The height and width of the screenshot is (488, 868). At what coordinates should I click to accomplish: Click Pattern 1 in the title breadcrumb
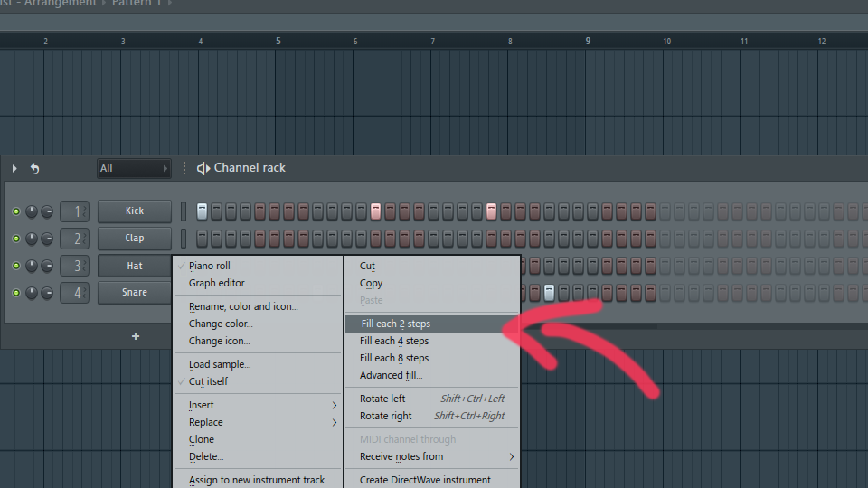137,4
